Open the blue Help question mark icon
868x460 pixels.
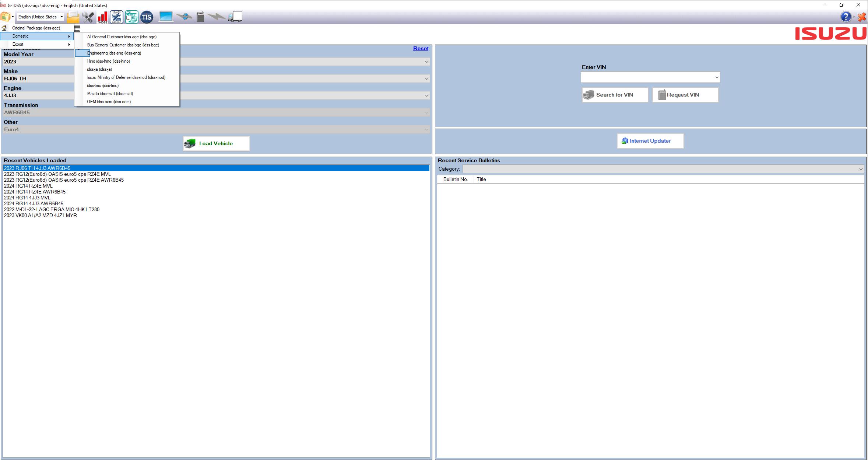click(x=845, y=17)
